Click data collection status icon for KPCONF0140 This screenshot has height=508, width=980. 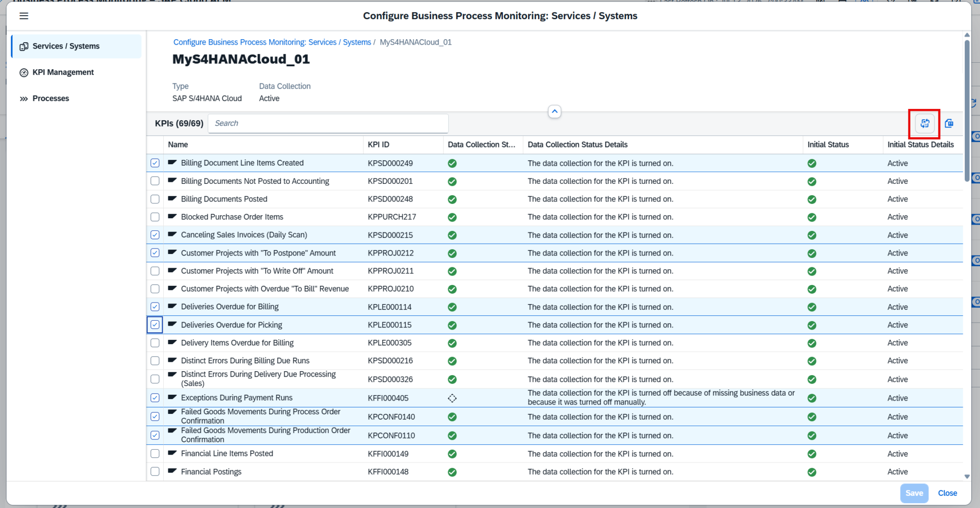452,417
